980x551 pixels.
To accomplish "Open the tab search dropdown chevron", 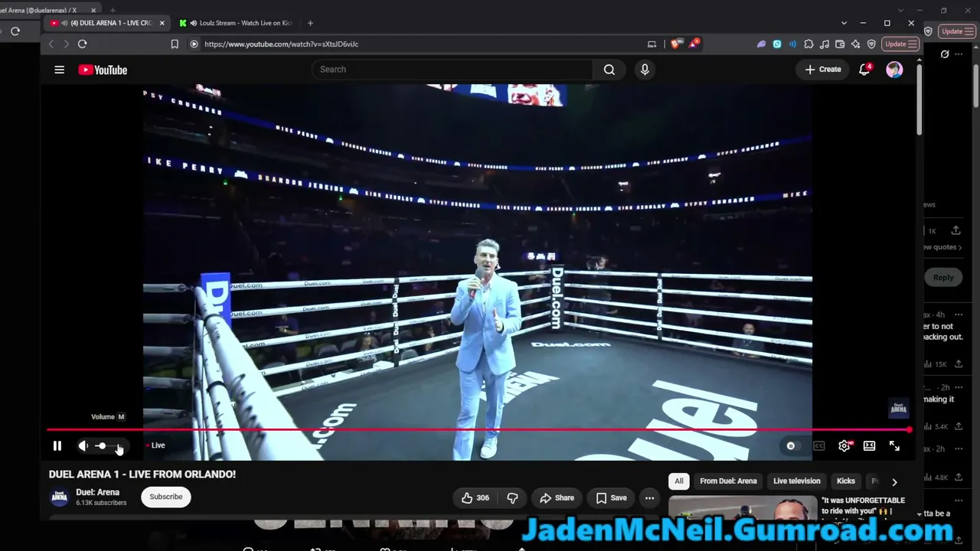I will coord(844,23).
